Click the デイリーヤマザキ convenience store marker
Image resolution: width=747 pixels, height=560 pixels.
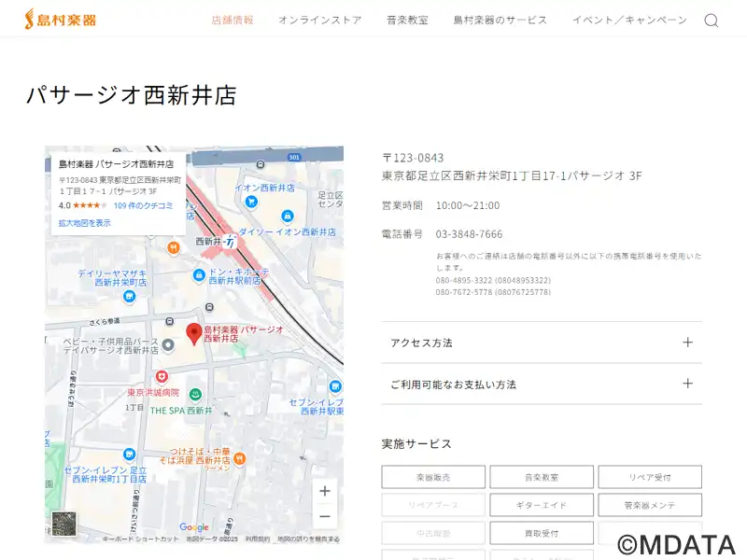pos(129,297)
